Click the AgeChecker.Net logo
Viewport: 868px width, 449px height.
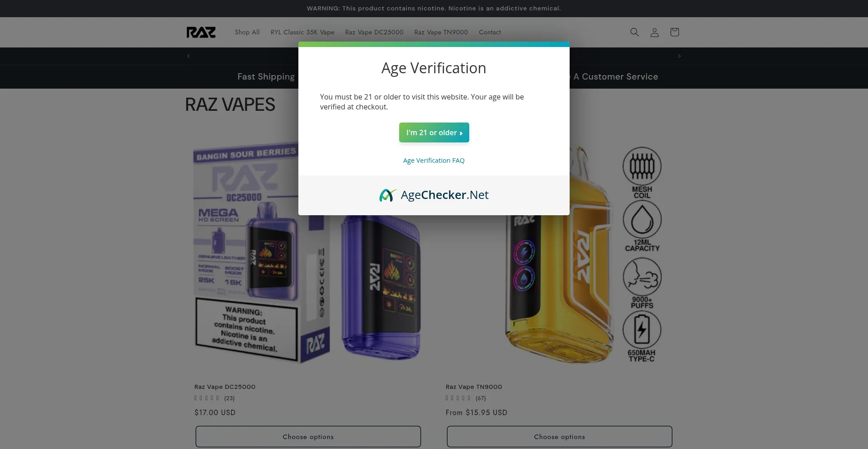pyautogui.click(x=434, y=195)
